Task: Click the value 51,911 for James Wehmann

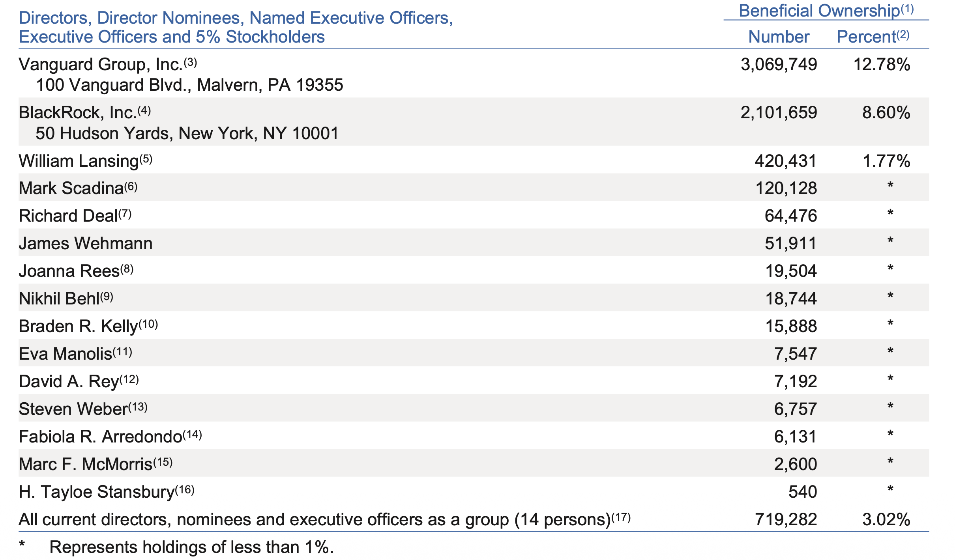Action: (x=790, y=243)
